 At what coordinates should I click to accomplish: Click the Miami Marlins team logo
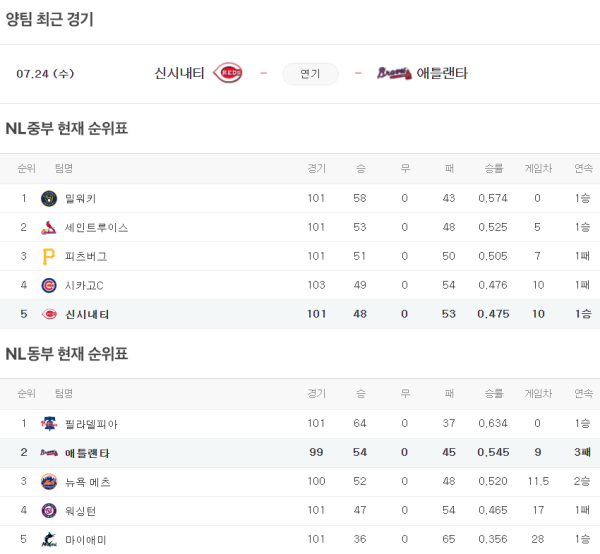49,540
